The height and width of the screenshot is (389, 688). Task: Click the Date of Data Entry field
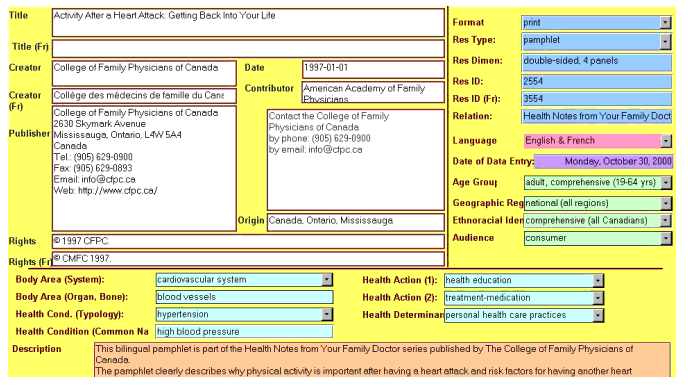[x=603, y=161]
